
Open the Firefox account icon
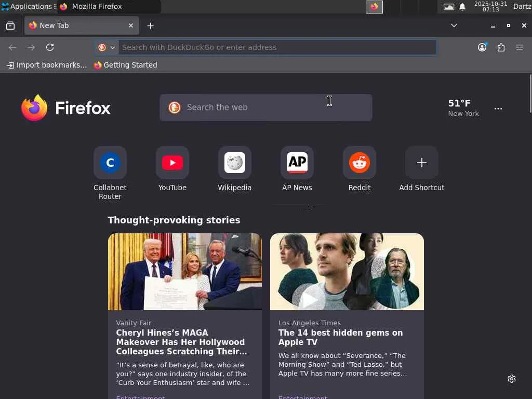click(x=482, y=47)
